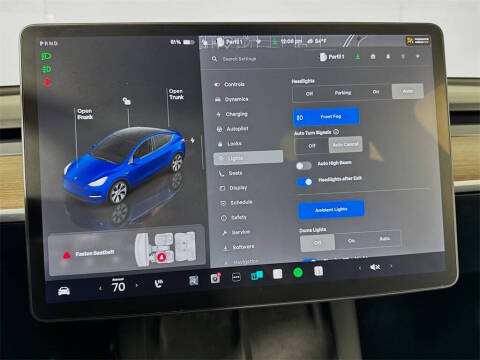Set Headlights to Off
The height and width of the screenshot is (360, 480).
pyautogui.click(x=309, y=94)
